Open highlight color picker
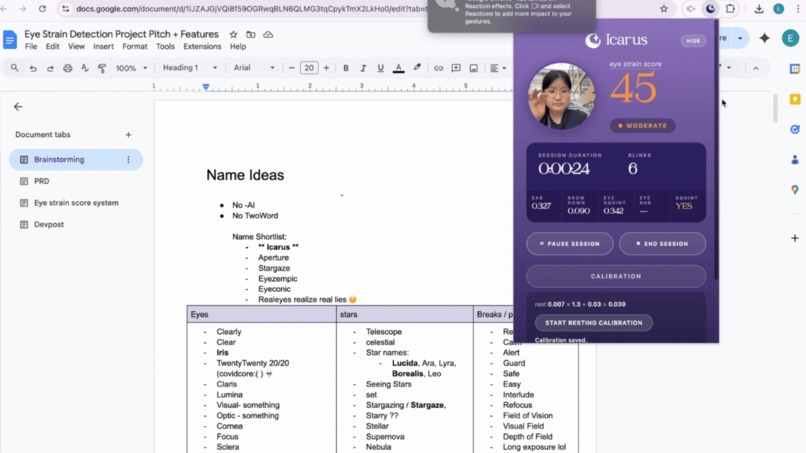806x453 pixels. coord(417,68)
